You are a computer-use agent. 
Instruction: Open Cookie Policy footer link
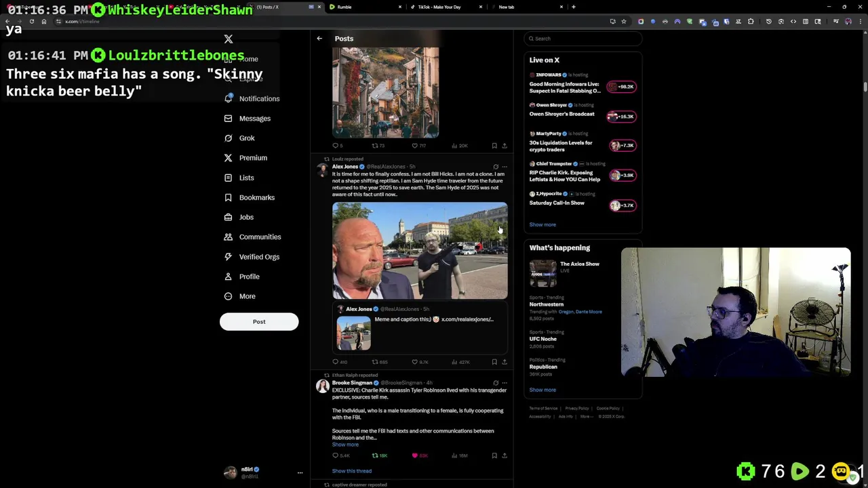click(608, 408)
